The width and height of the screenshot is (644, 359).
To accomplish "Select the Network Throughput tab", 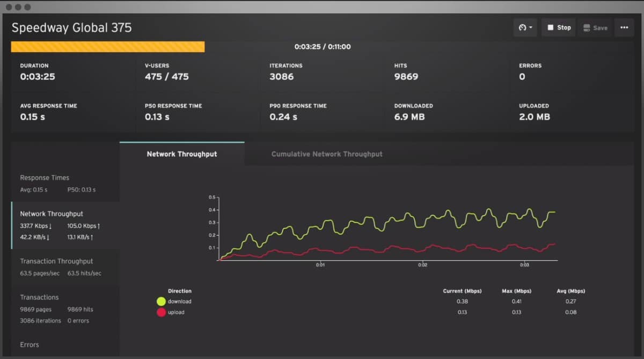I will coord(182,154).
